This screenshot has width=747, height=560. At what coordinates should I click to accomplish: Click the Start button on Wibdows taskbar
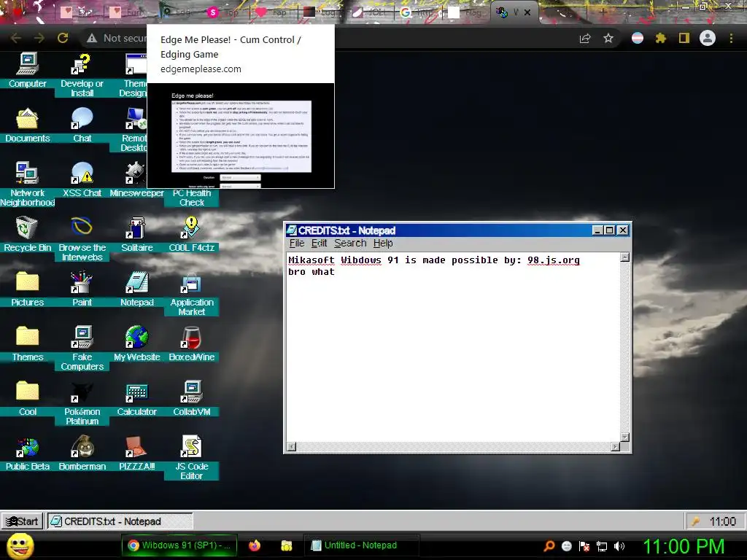pyautogui.click(x=22, y=521)
